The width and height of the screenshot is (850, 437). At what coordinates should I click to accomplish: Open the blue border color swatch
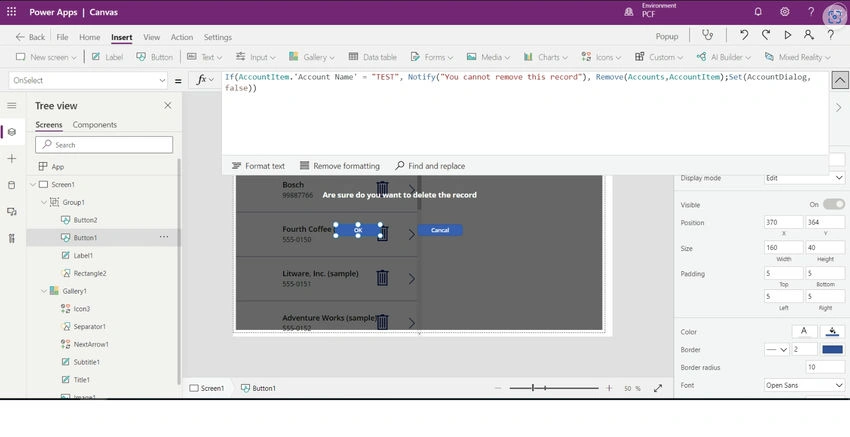point(833,350)
